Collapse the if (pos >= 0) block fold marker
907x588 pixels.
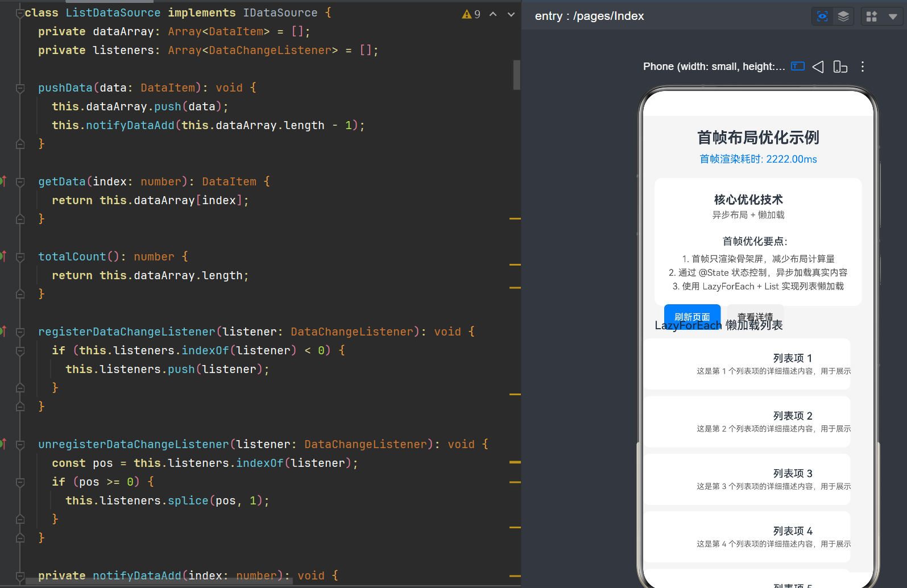20,482
